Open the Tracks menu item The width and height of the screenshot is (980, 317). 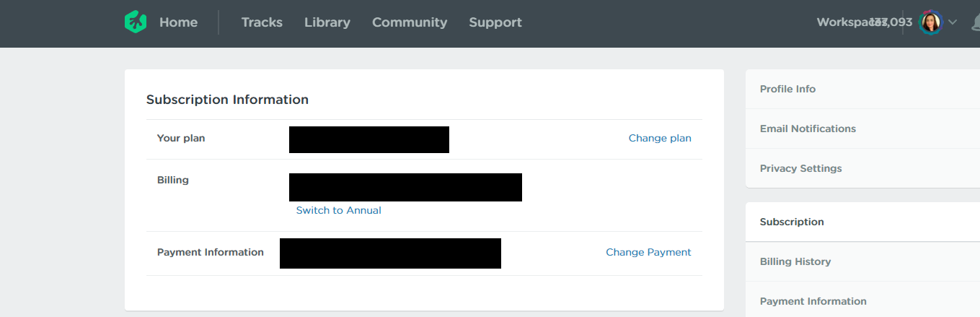point(262,22)
